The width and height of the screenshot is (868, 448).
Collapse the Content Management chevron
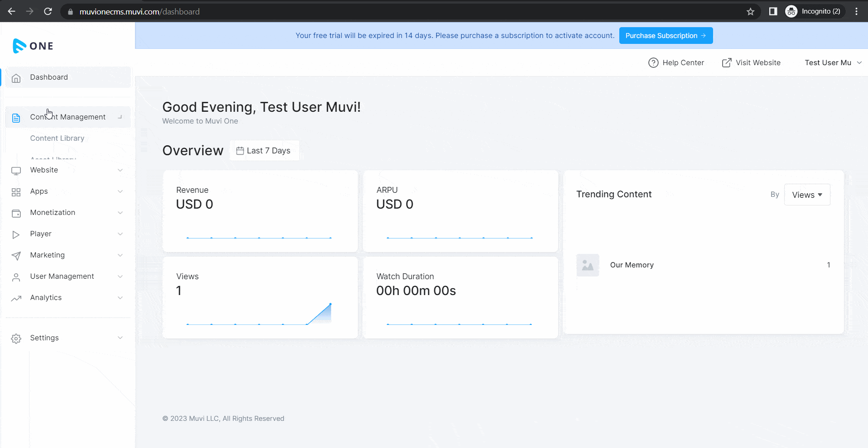pyautogui.click(x=120, y=117)
